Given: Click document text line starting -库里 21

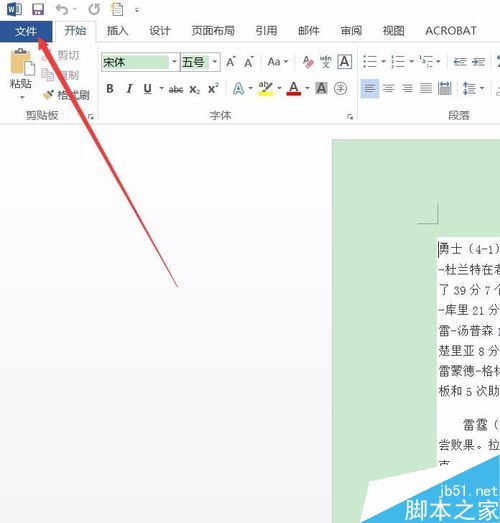Looking at the screenshot, I should [469, 310].
